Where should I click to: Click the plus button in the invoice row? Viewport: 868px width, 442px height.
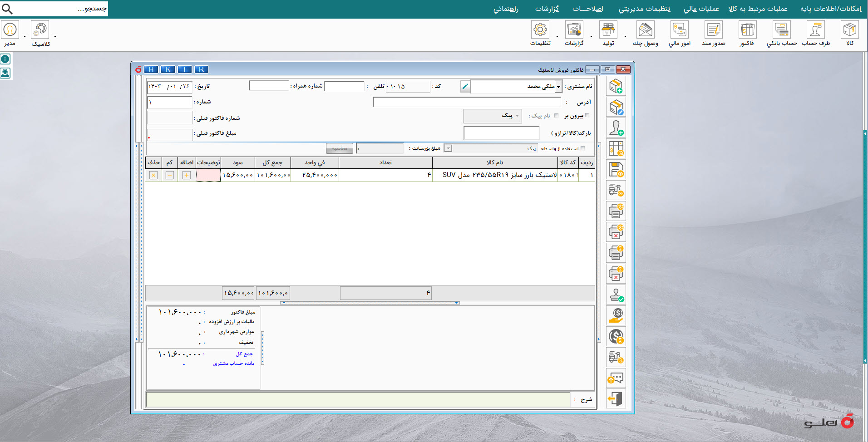tap(186, 175)
